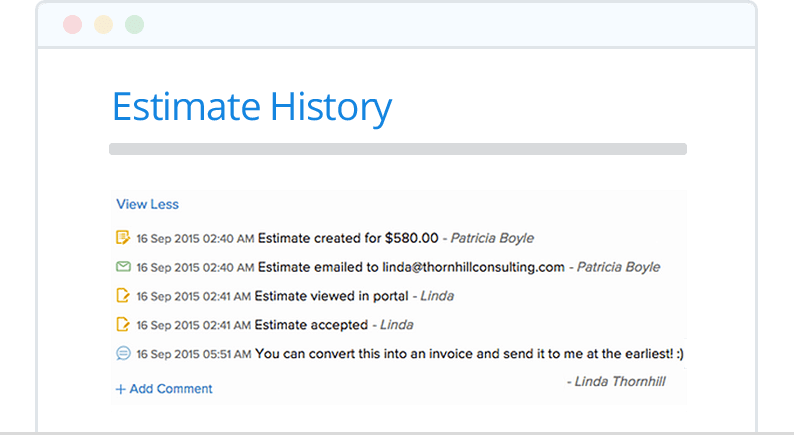This screenshot has height=435, width=794.
Task: Open the Add Comment link
Action: point(164,388)
